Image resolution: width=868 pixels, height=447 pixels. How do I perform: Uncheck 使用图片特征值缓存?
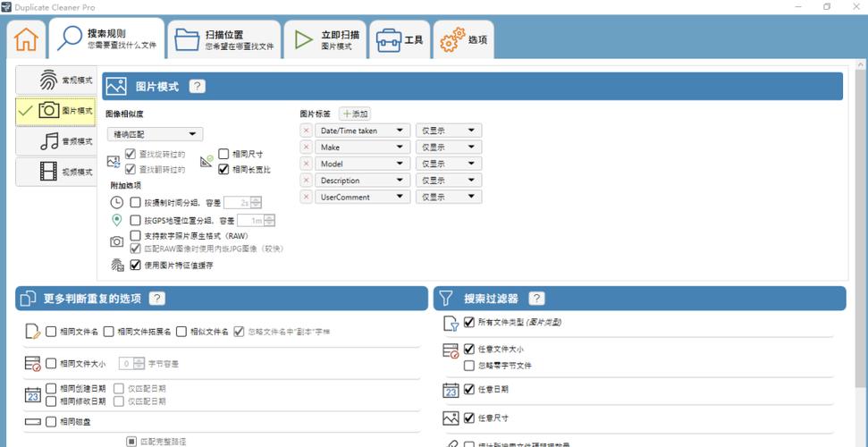pos(135,265)
